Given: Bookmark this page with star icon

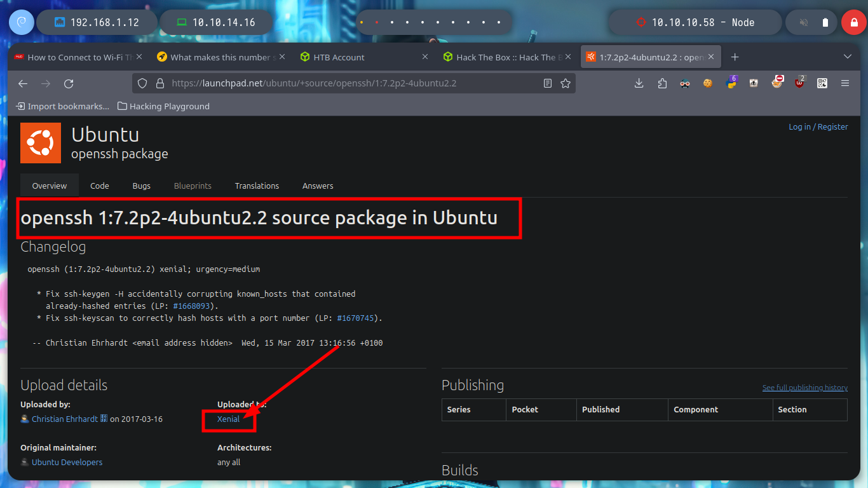Looking at the screenshot, I should tap(566, 83).
